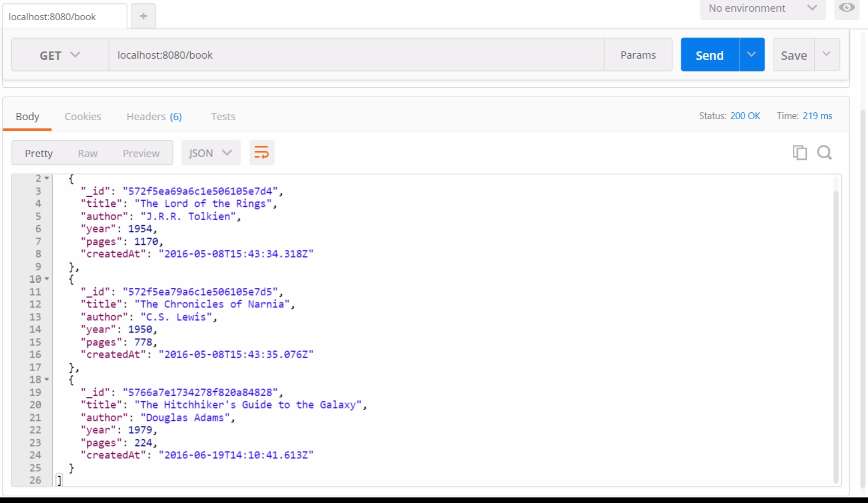Toggle the line wrap icon
868x503 pixels.
coord(261,153)
